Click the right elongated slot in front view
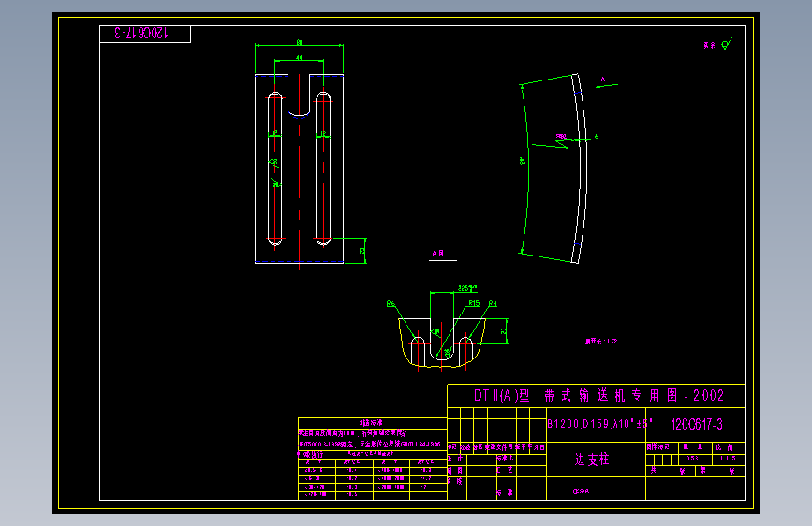Screen dimensions: 812x526 [x=323, y=168]
